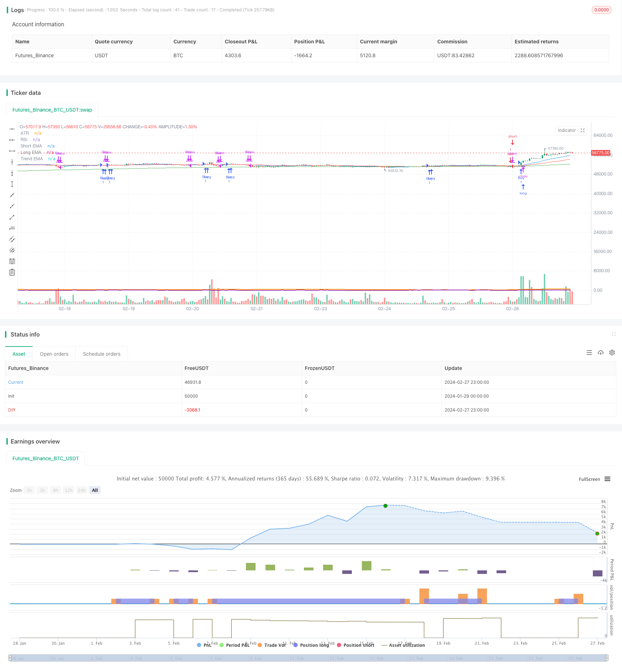Open Status info settings gear
This screenshot has width=622, height=672.
click(x=612, y=353)
